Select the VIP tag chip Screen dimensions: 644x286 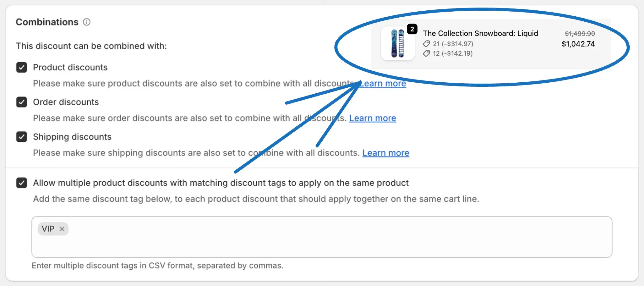(48, 229)
